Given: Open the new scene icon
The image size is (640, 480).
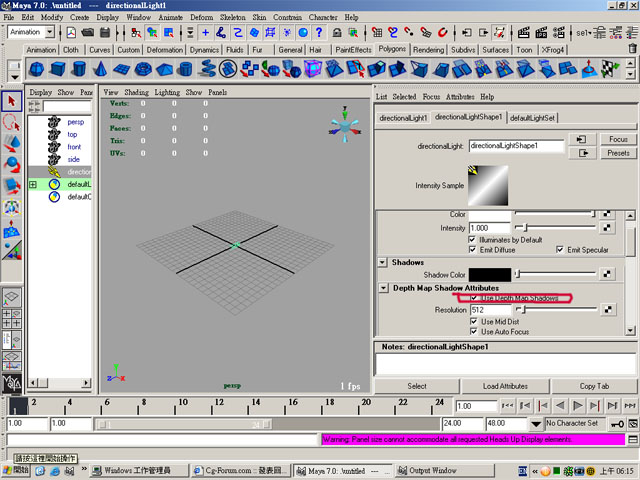Looking at the screenshot, I should coord(71,32).
